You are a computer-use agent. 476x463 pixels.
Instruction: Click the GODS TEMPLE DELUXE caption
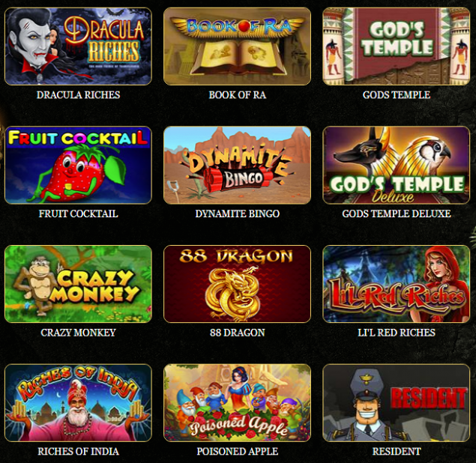click(397, 214)
